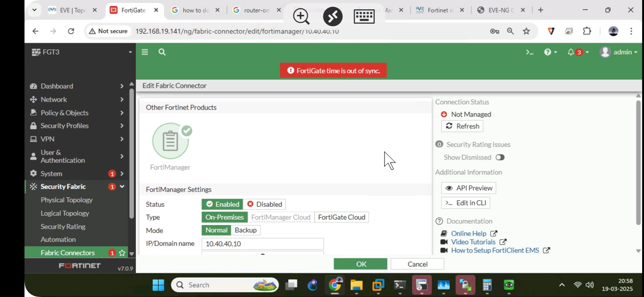Viewport: 644px width, 297px height.
Task: Open the FortiGate search magnifier
Action: pyautogui.click(x=162, y=52)
